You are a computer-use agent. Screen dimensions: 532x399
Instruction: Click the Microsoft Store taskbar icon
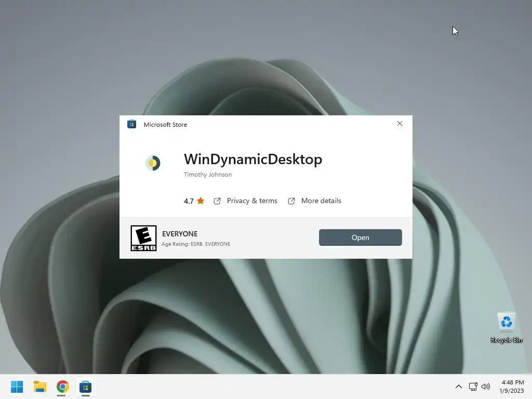click(x=86, y=387)
